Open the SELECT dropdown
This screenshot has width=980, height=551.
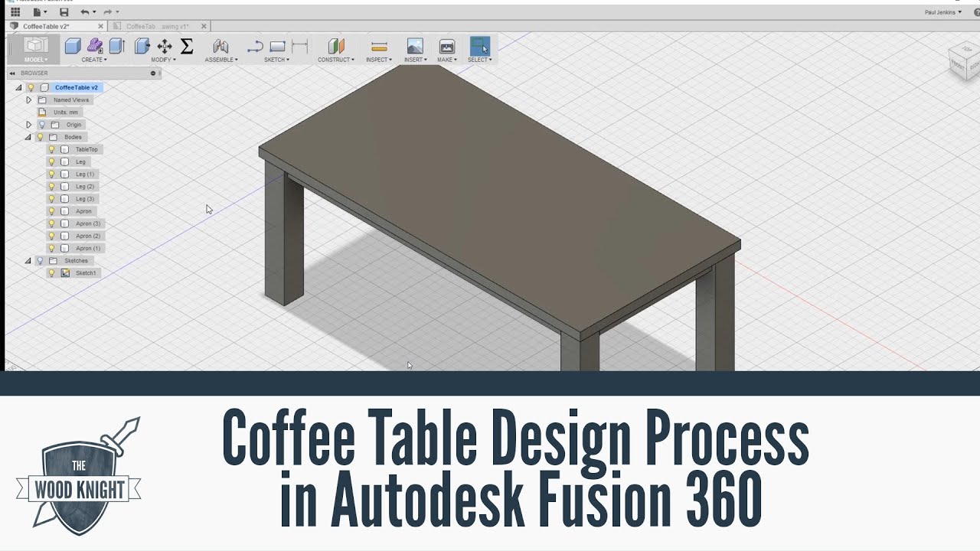480,60
